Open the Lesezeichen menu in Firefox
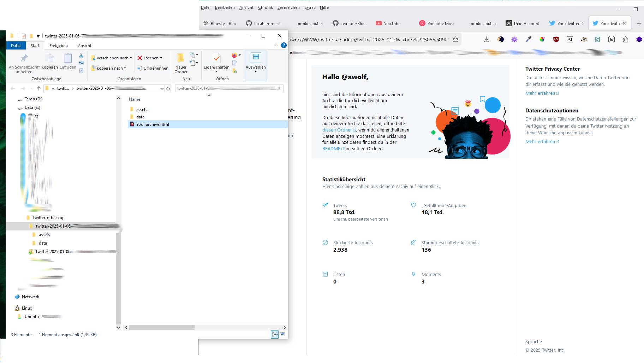 288,7
